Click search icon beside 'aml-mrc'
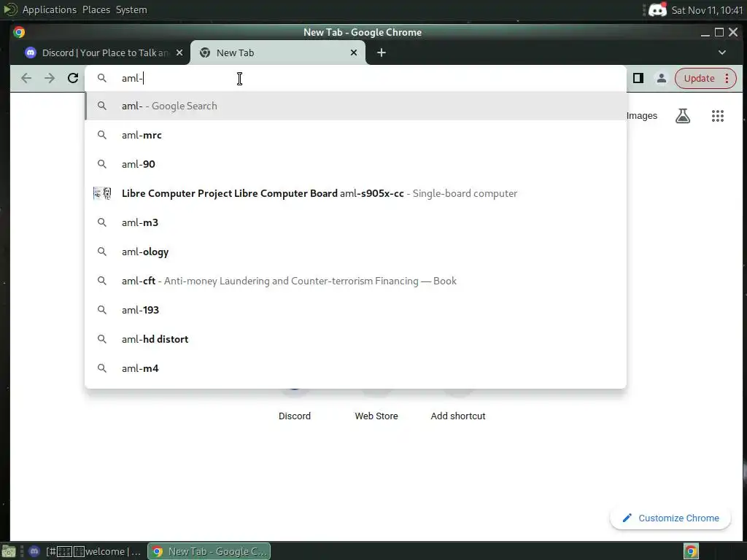Viewport: 747px width, 560px height. 102,135
